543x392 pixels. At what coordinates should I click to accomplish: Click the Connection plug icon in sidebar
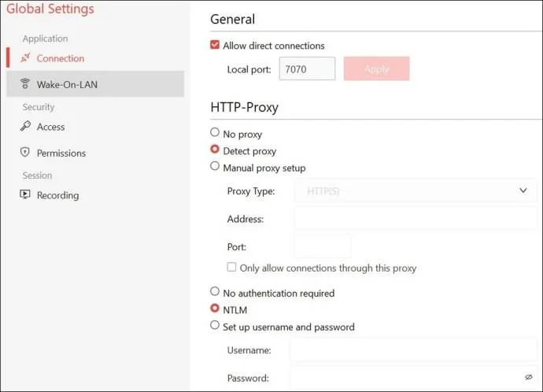coord(25,57)
